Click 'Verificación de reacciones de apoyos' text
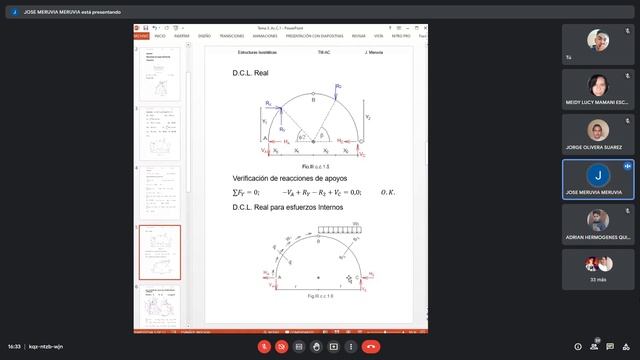Viewport: 640px width, 360px height. click(x=290, y=178)
